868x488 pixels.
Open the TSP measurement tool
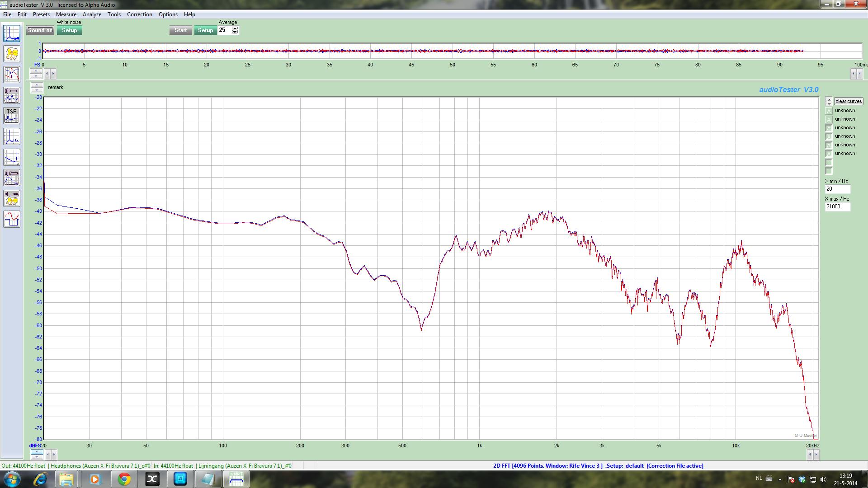coord(12,116)
